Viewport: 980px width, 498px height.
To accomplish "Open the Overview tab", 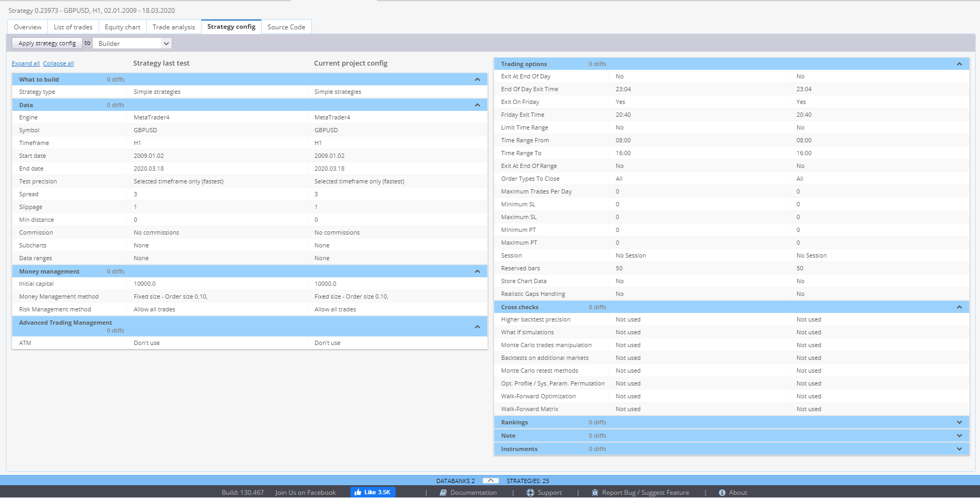I will 28,27.
